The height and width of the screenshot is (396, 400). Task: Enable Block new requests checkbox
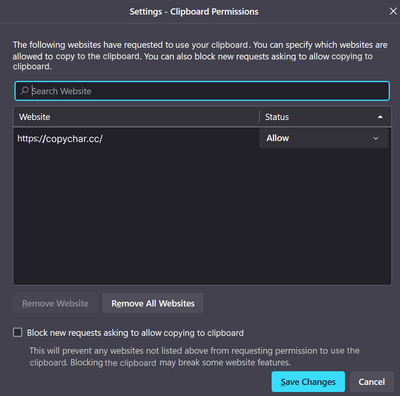[18, 332]
